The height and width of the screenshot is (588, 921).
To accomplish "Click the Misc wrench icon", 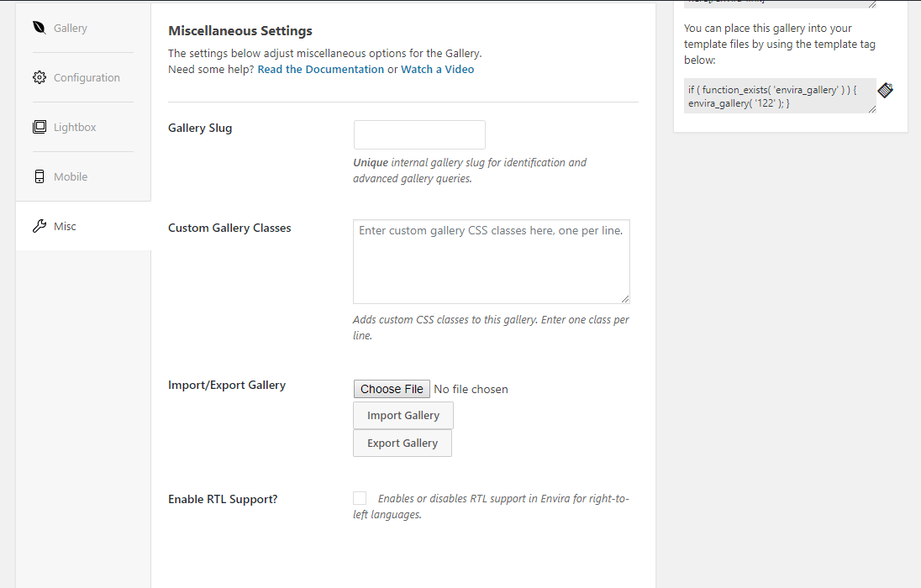I will tap(39, 226).
